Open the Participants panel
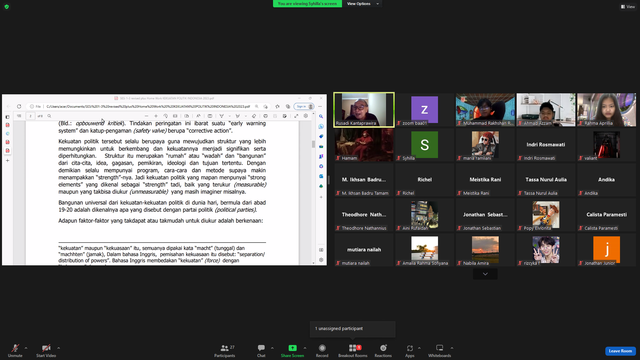The image size is (640, 360). 224,350
